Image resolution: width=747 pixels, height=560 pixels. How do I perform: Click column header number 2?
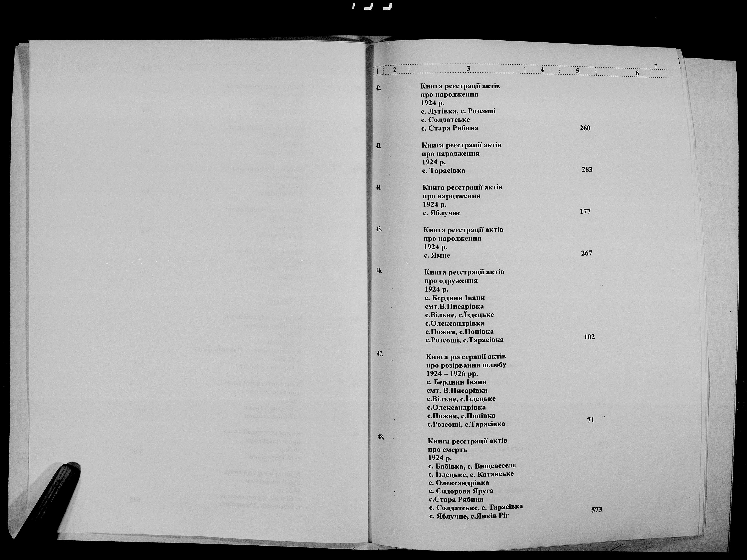coord(394,70)
